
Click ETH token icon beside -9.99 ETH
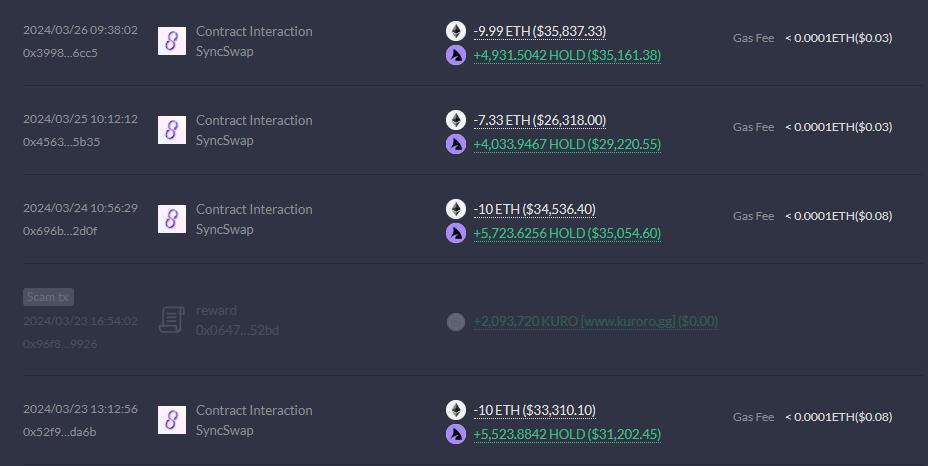(456, 31)
